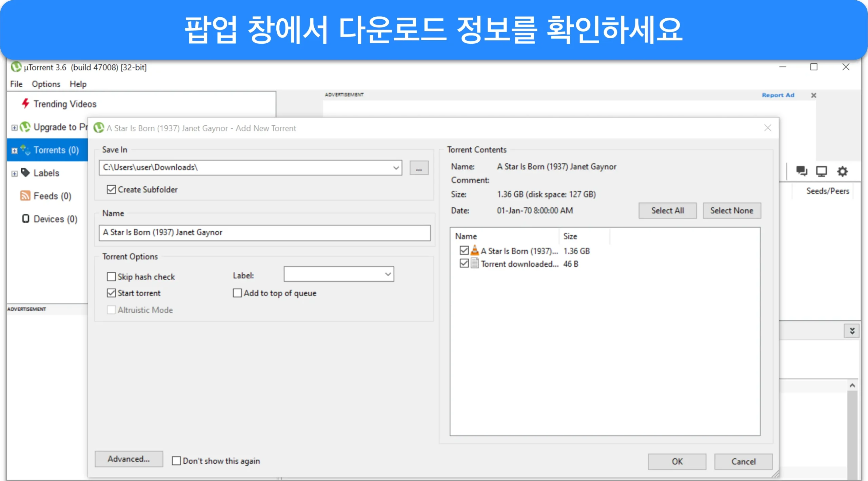The image size is (868, 481).
Task: Click the µTorrent logo in main title bar
Action: [x=16, y=67]
